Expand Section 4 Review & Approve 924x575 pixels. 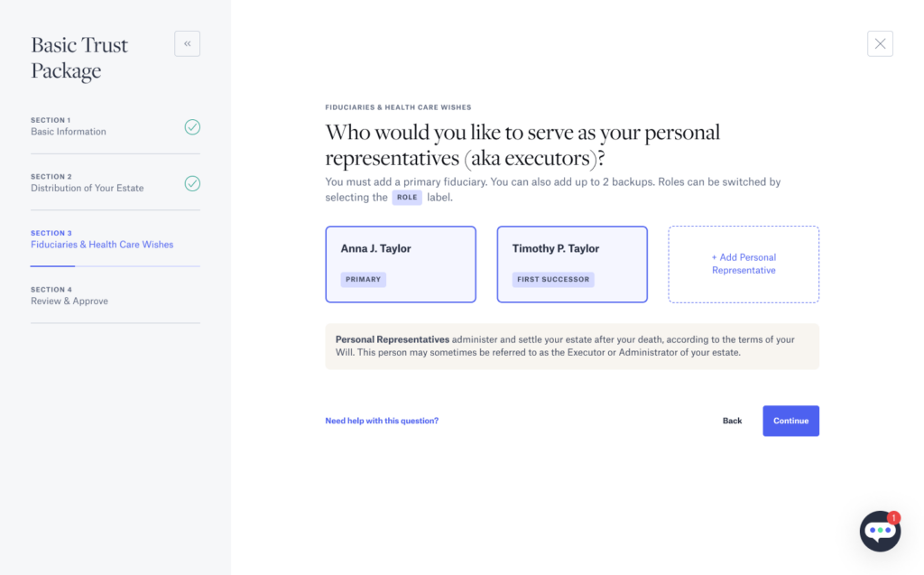pos(69,301)
